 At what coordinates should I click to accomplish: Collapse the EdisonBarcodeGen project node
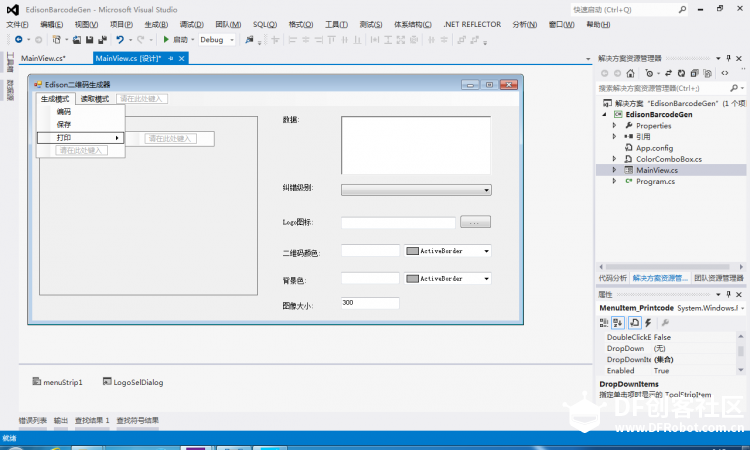click(x=604, y=114)
